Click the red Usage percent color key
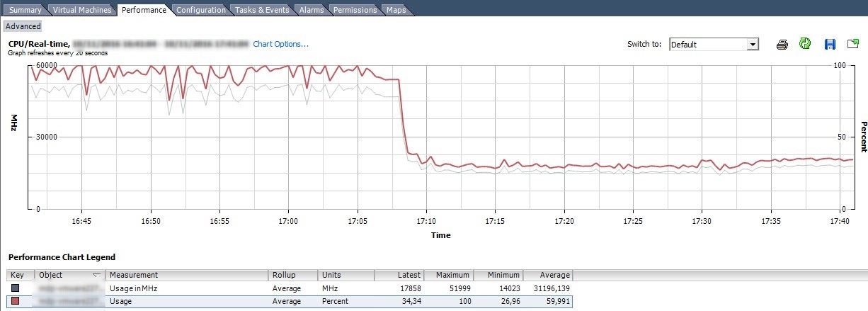Screen dimensions: 868x311 pyautogui.click(x=16, y=302)
